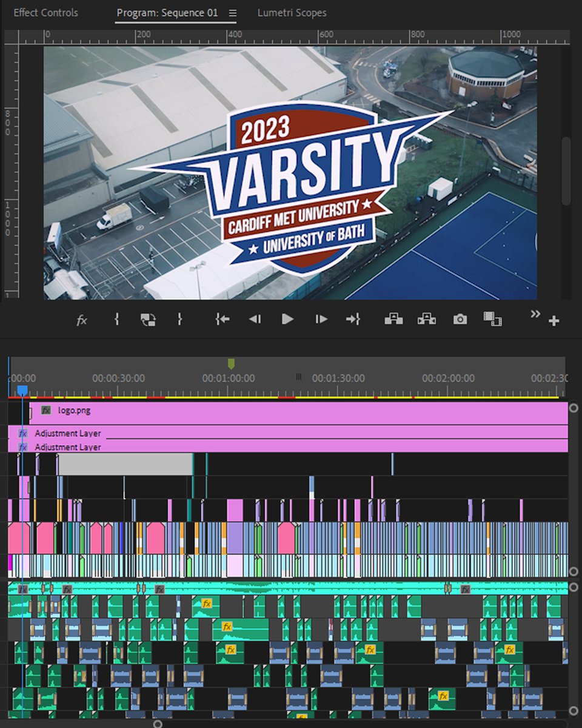Expand the transport overflow double-chevron

[x=535, y=314]
